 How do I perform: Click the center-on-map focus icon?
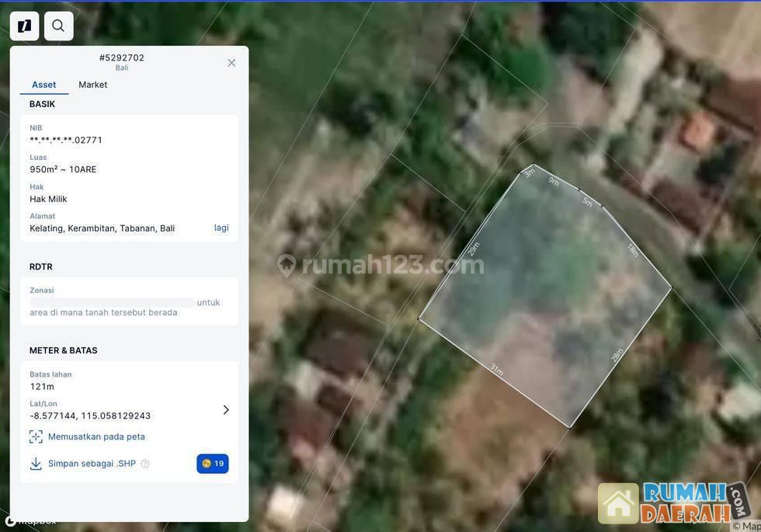coord(36,436)
